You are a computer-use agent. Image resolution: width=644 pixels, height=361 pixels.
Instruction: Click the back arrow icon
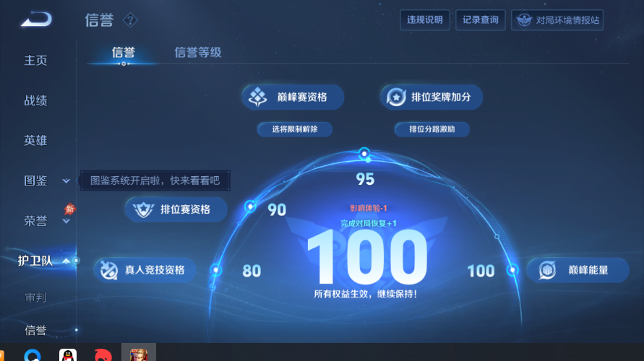37,19
